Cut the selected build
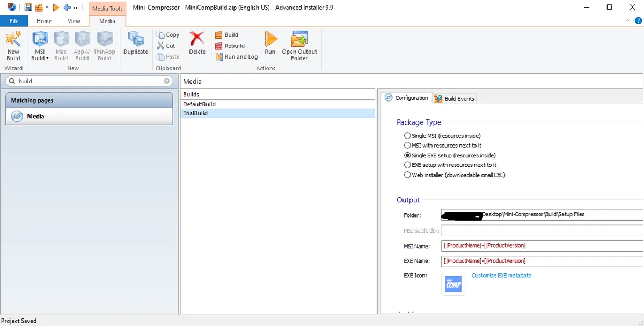 166,46
